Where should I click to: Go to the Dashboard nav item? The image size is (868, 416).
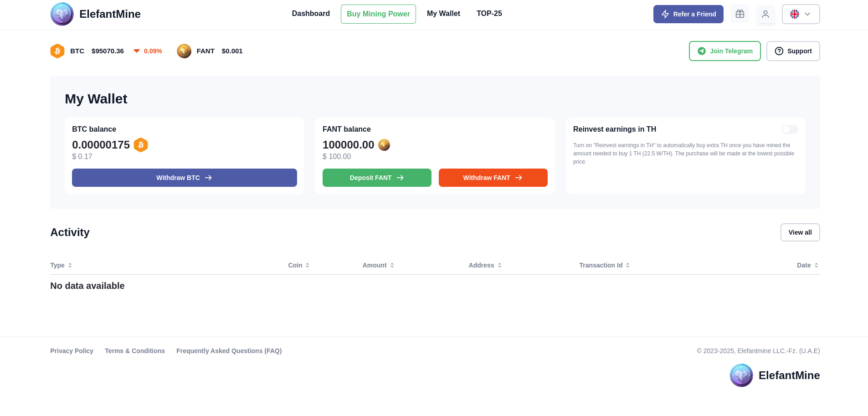click(311, 14)
